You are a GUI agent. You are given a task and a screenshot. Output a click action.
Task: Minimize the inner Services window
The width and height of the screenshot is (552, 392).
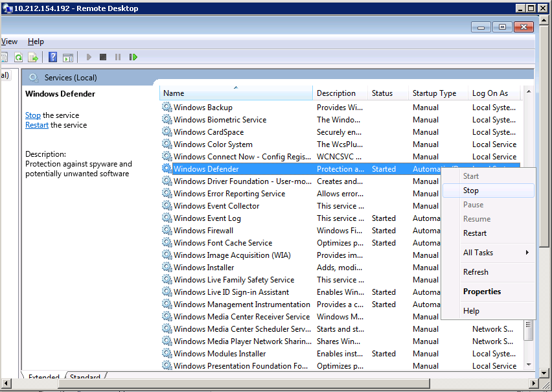481,27
